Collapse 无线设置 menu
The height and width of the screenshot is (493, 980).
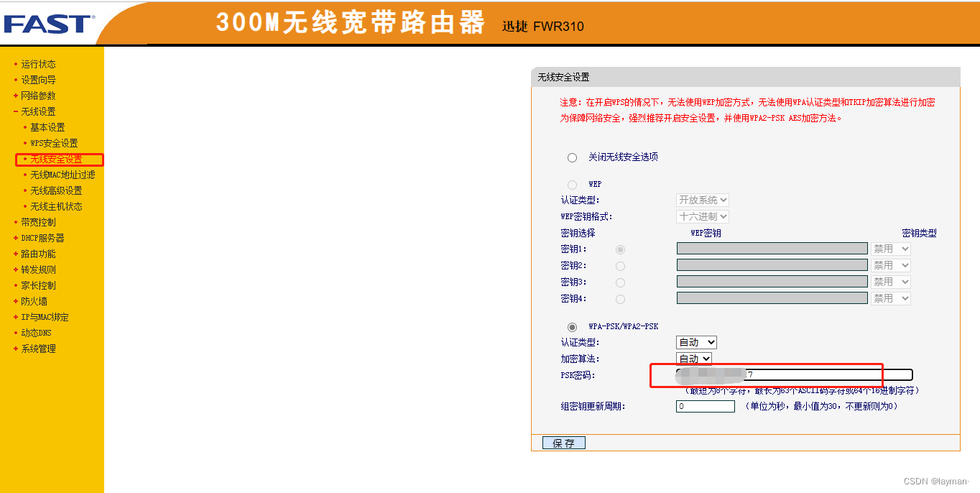tap(38, 111)
